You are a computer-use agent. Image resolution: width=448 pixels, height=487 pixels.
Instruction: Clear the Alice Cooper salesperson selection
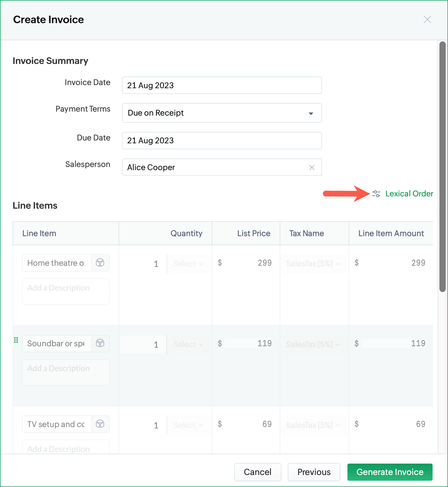[x=312, y=168]
